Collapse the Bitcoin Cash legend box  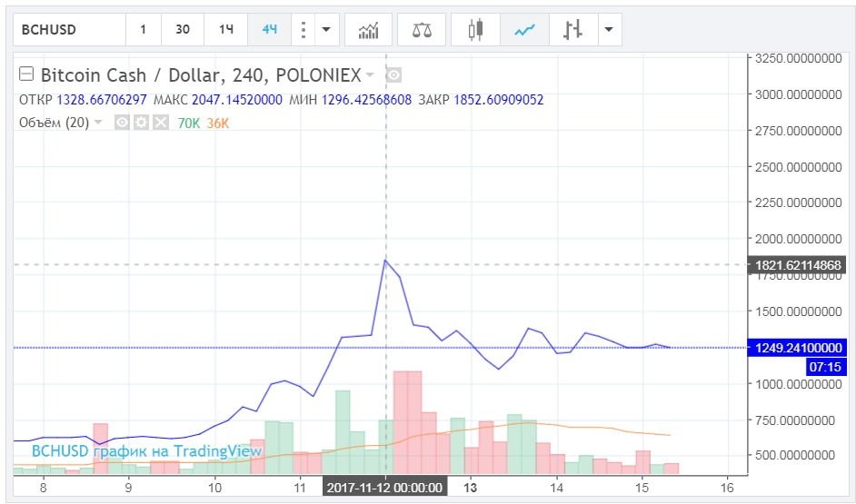pyautogui.click(x=26, y=74)
